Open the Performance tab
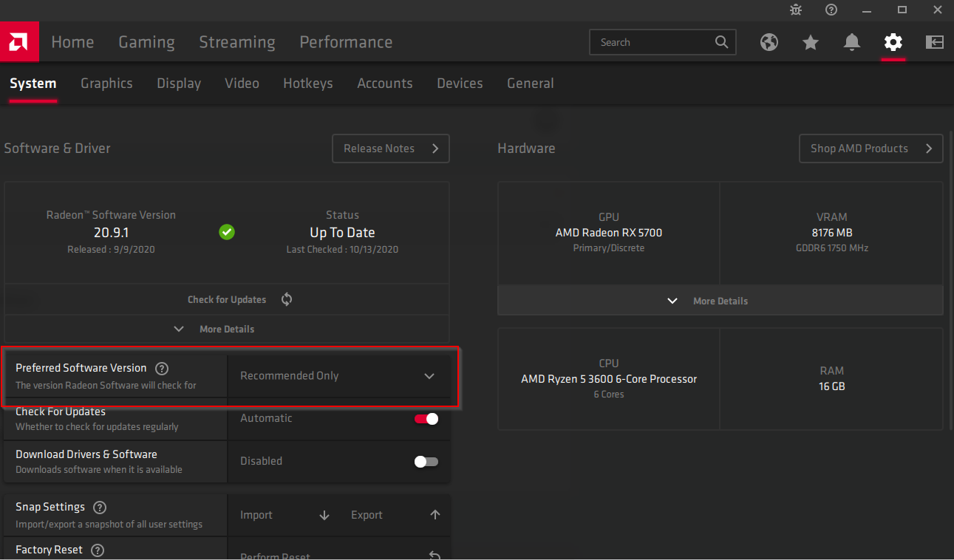954x560 pixels. 346,42
